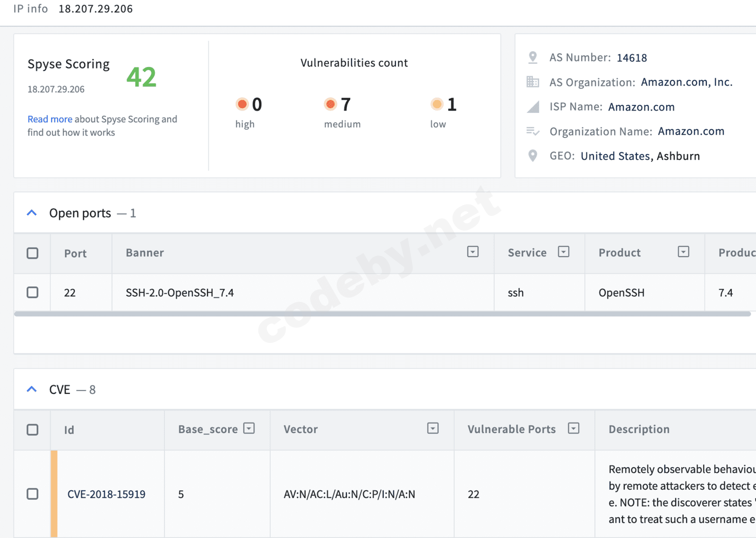Click the ssh service cell
This screenshot has height=538, width=756.
tap(539, 292)
